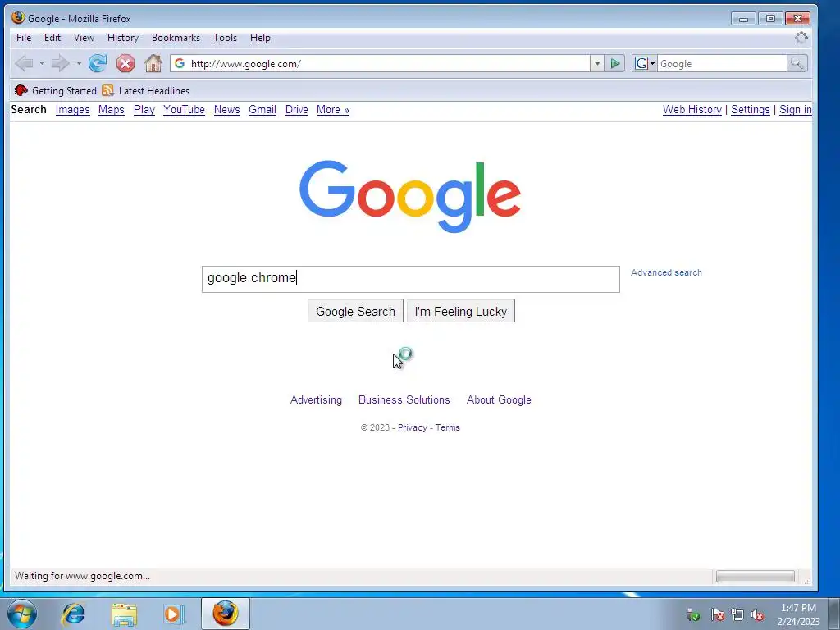Click the Firefox taskbar button
This screenshot has width=840, height=630.
coord(226,614)
